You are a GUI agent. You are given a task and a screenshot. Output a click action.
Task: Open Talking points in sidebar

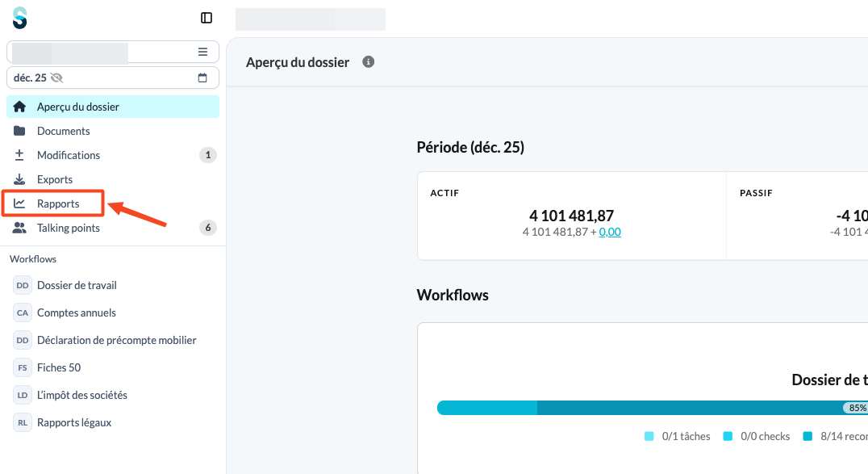pyautogui.click(x=113, y=228)
